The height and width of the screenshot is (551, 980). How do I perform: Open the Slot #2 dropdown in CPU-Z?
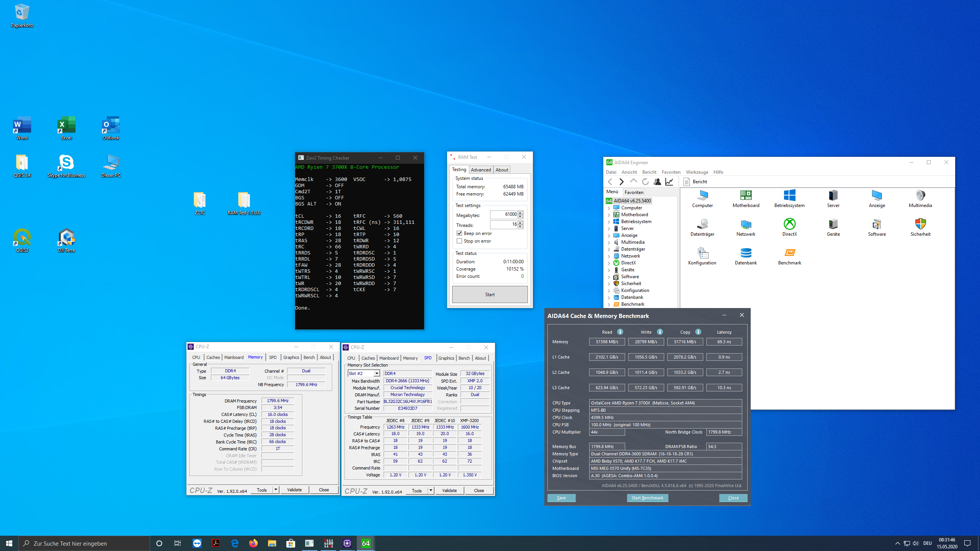coord(377,373)
